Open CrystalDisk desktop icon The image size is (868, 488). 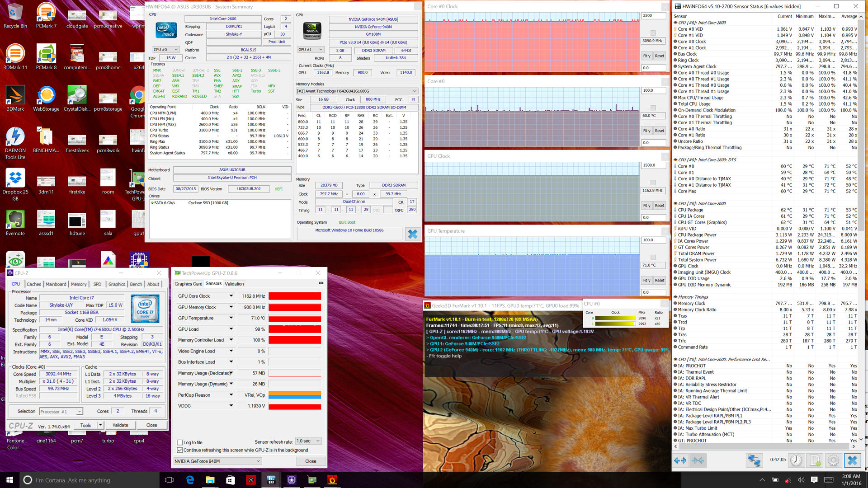coord(77,99)
